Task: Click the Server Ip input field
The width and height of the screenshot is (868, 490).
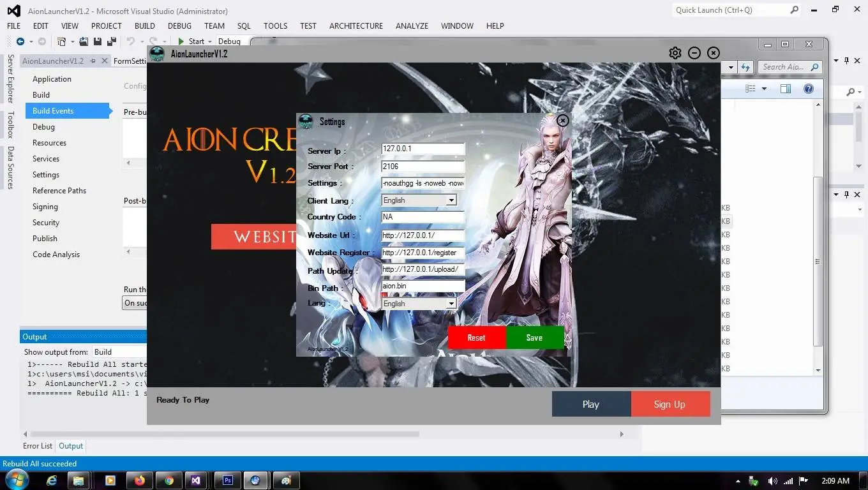Action: tap(423, 149)
